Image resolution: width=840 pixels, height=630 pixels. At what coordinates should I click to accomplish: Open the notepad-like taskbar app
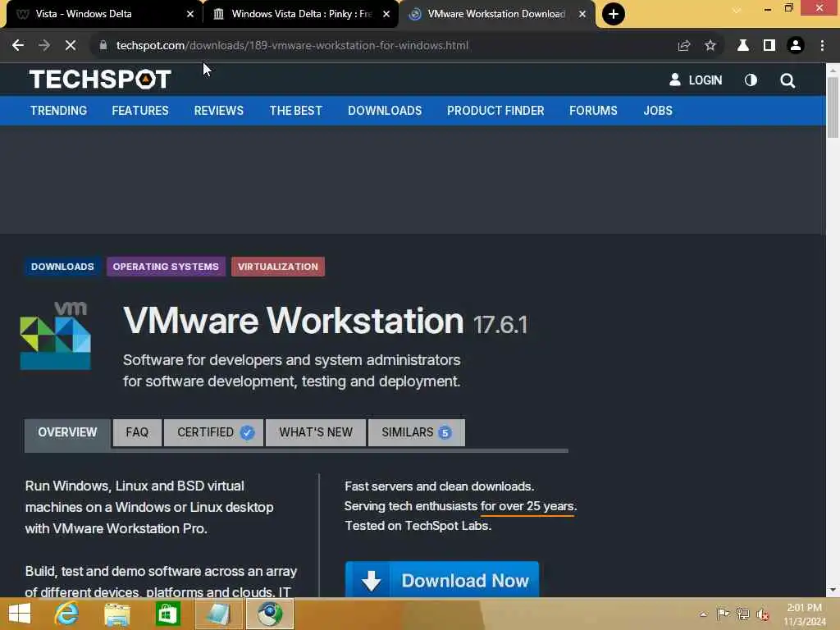point(218,614)
